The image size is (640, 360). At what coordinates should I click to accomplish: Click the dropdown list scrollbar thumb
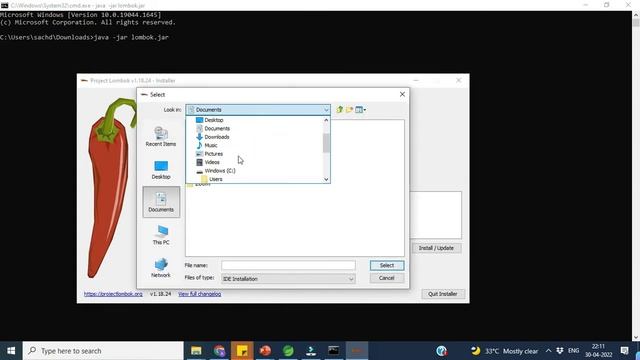coord(326,143)
